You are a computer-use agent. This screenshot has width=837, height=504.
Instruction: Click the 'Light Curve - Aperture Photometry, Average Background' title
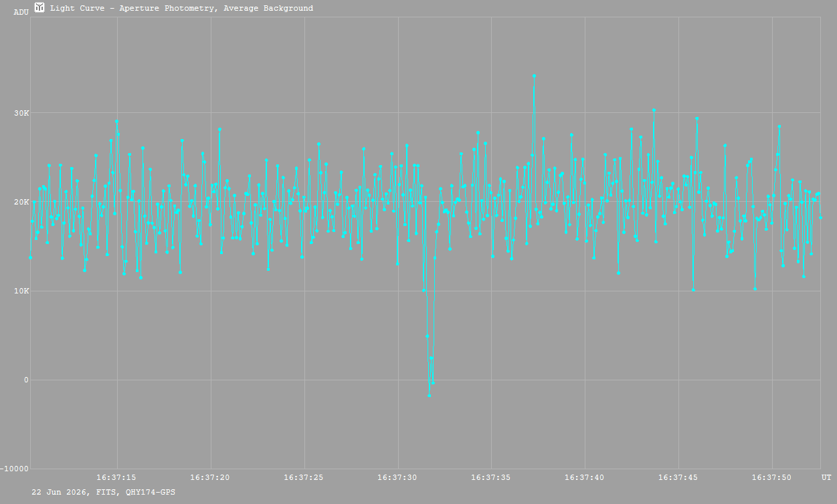(181, 9)
